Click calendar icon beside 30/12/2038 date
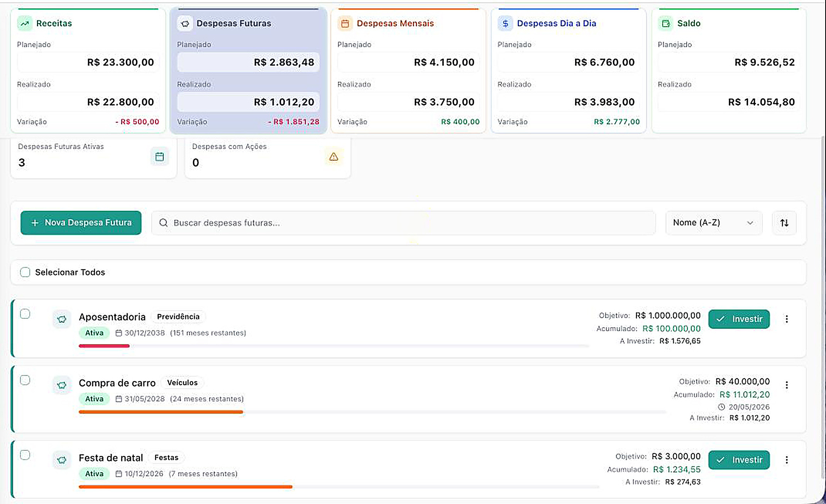Viewport: 826px width, 504px height. tap(119, 333)
